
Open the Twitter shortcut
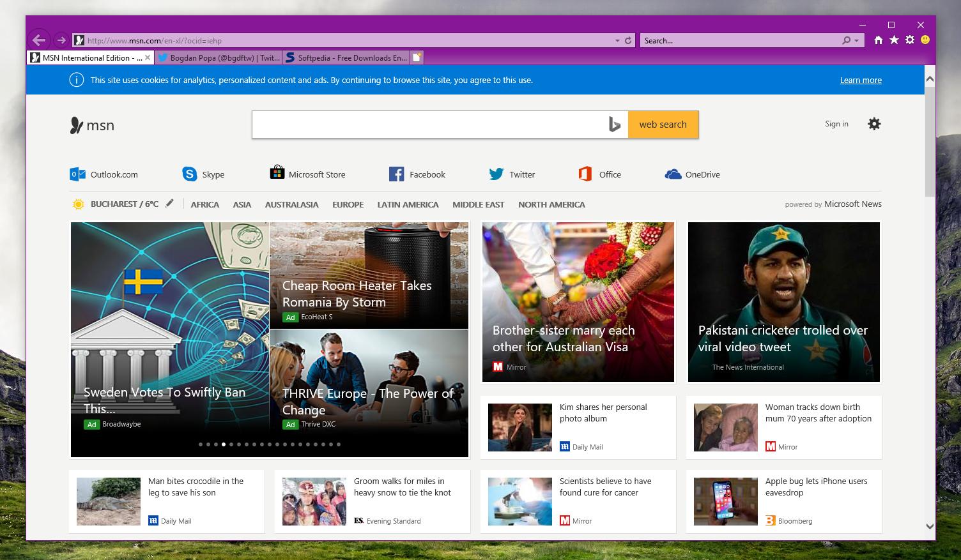pos(512,174)
